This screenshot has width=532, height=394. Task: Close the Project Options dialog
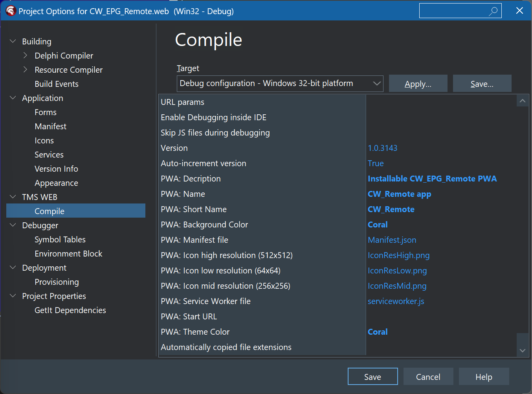pyautogui.click(x=519, y=11)
